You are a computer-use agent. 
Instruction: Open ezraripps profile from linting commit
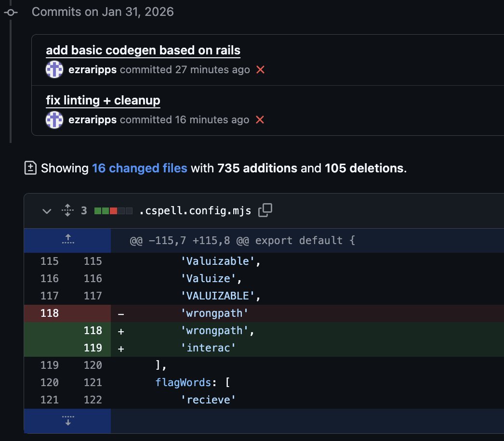click(93, 119)
